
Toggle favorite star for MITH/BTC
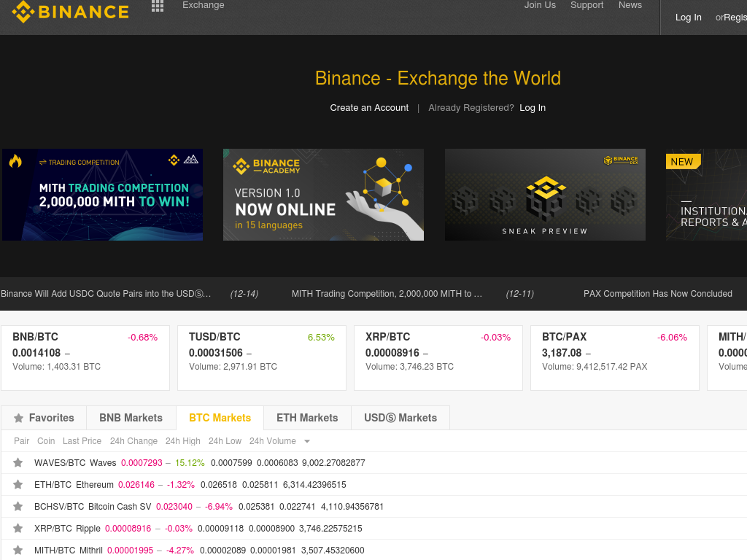click(18, 550)
